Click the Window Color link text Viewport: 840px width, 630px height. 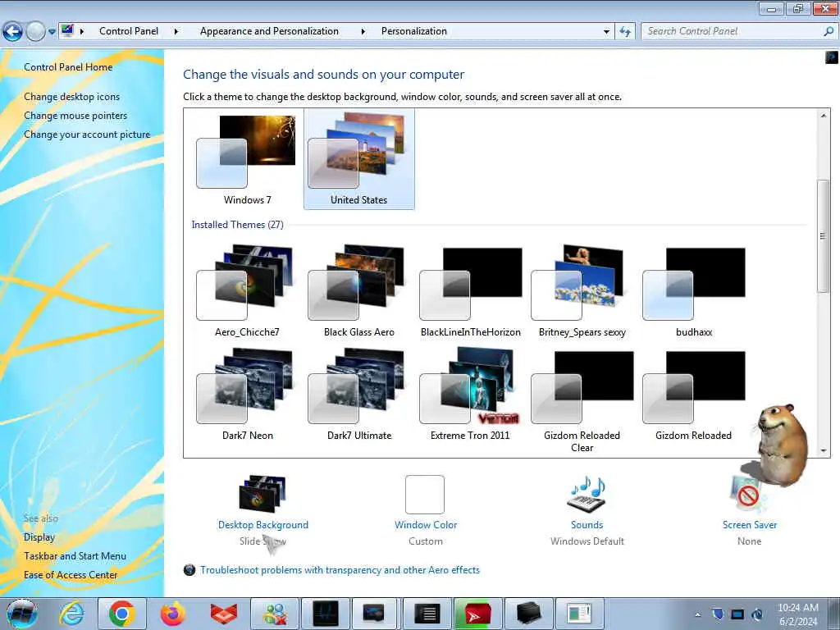click(x=426, y=525)
